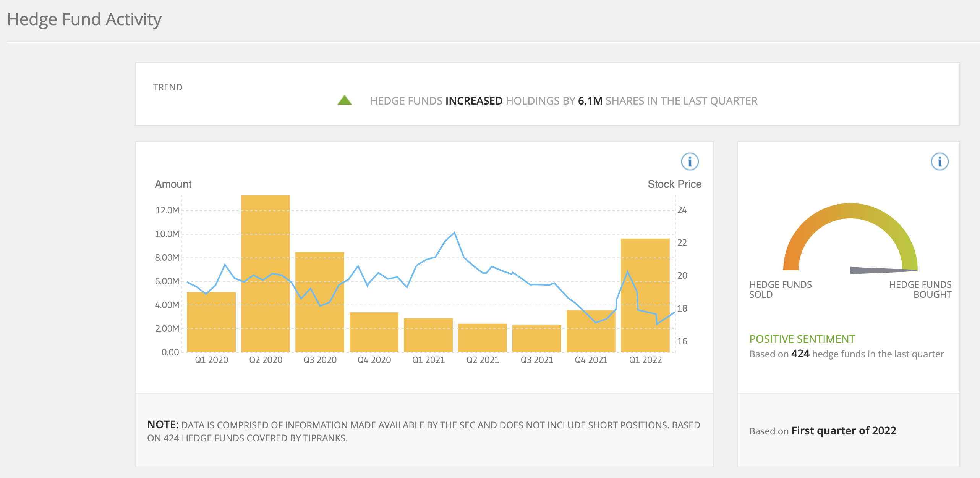Click the '4.00M' amount axis label
Image resolution: width=980 pixels, height=478 pixels.
coord(167,305)
